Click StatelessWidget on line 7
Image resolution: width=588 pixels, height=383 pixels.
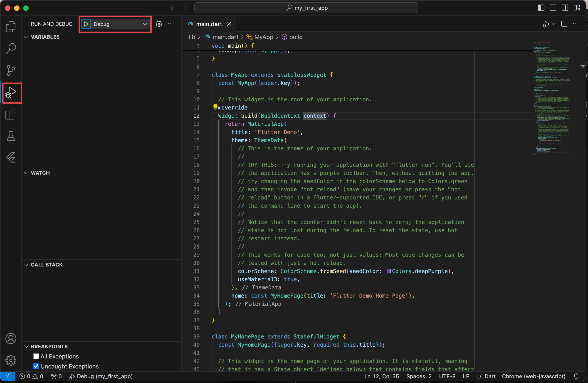pyautogui.click(x=301, y=75)
